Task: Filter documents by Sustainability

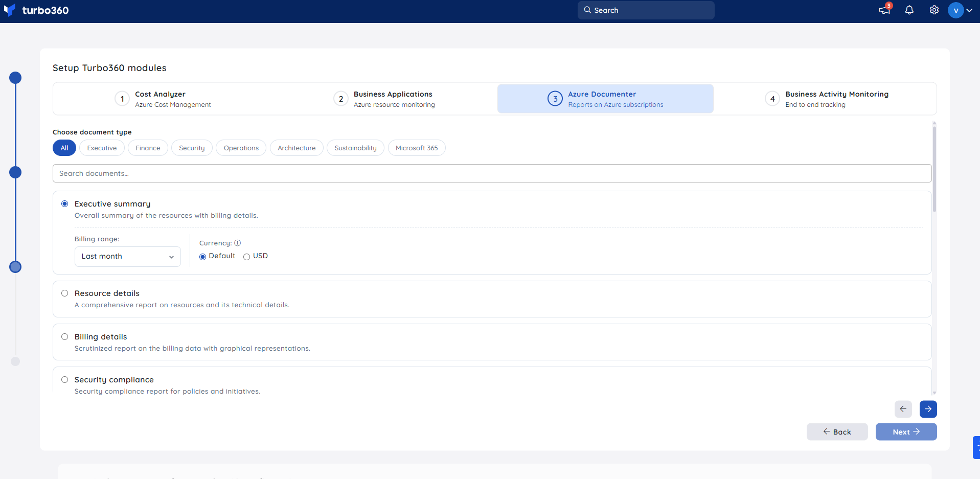Action: click(x=355, y=148)
